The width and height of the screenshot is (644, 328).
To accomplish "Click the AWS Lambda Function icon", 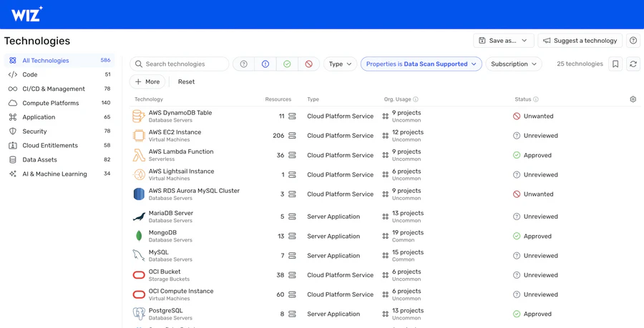I will tap(139, 155).
